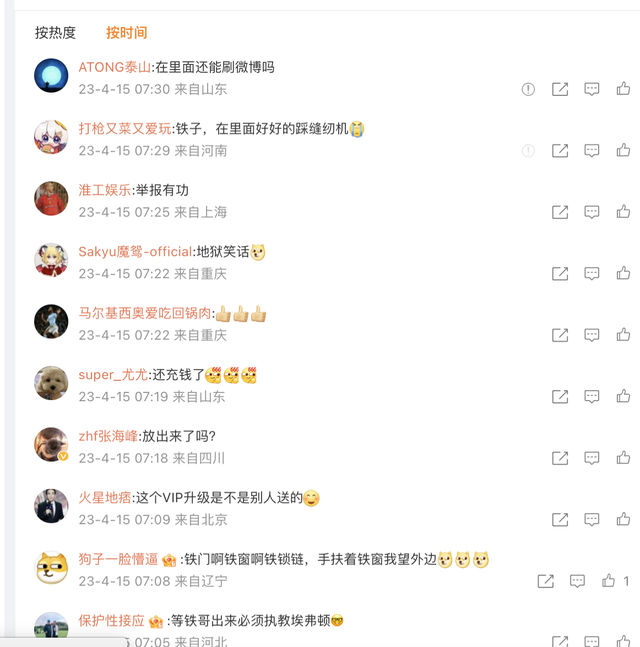Like Sakyu魔鸳-official's comment
Screen dimensions: 640x647
623,273
